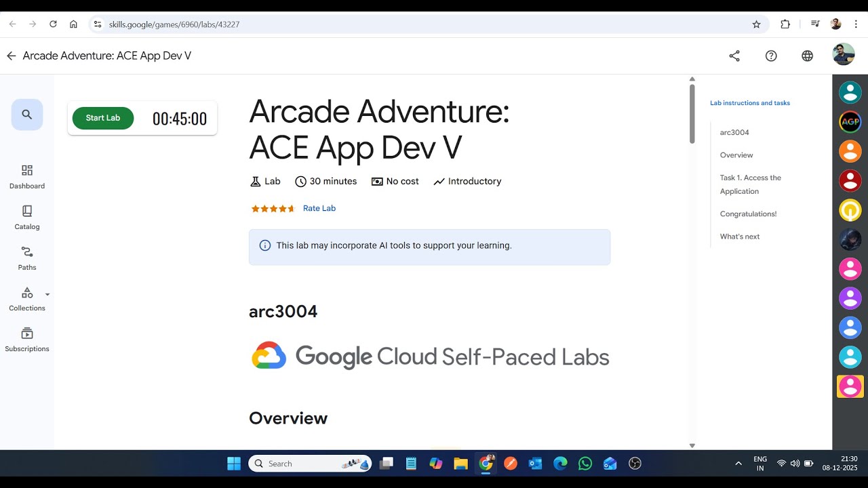Jump to Overview in lab outline
868x488 pixels.
736,155
